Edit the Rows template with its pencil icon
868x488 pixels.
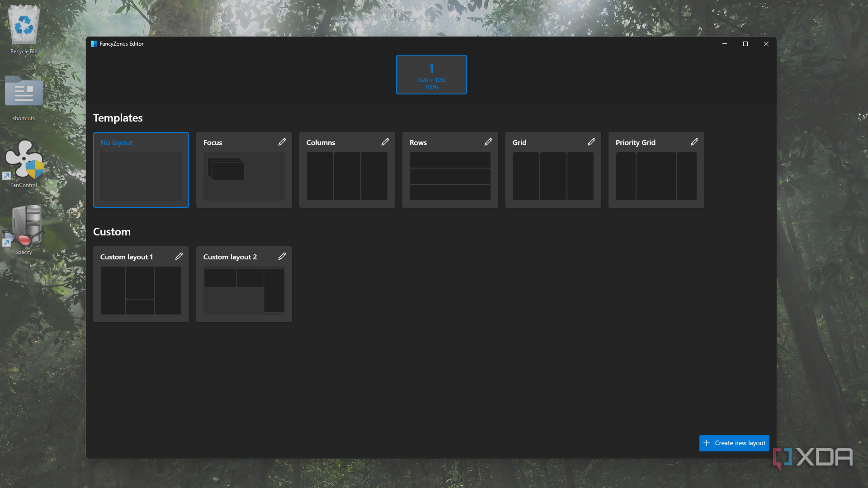pyautogui.click(x=488, y=142)
